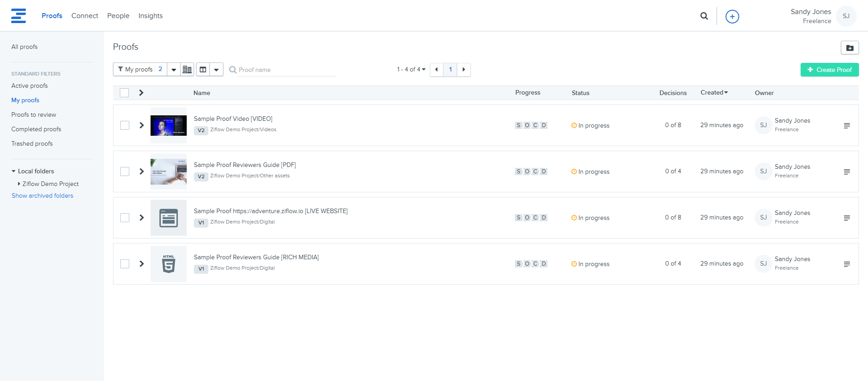868x381 pixels.
Task: Expand the LIVE WEBSITE proof row
Action: 142,218
